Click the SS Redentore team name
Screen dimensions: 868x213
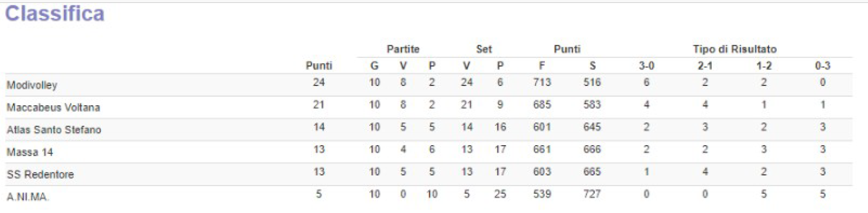coord(40,174)
